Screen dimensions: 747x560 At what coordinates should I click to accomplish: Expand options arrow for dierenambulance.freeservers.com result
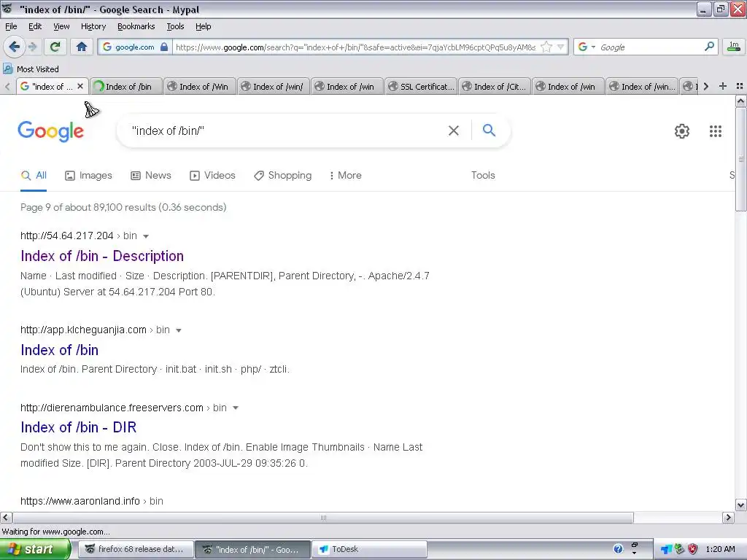coord(236,408)
